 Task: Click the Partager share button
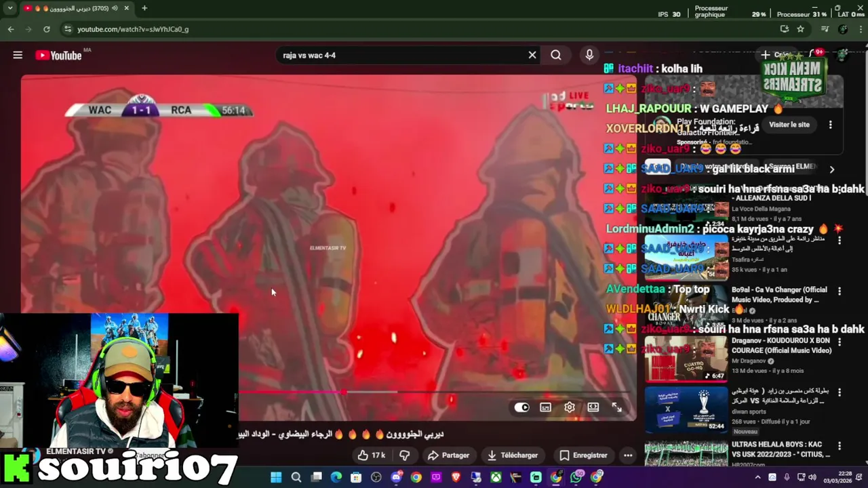(x=448, y=455)
